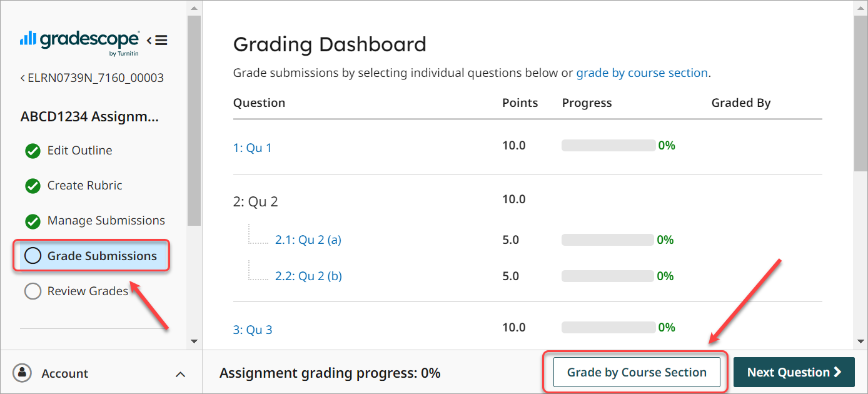Click the green checkmark beside Edit Outline

coord(33,150)
